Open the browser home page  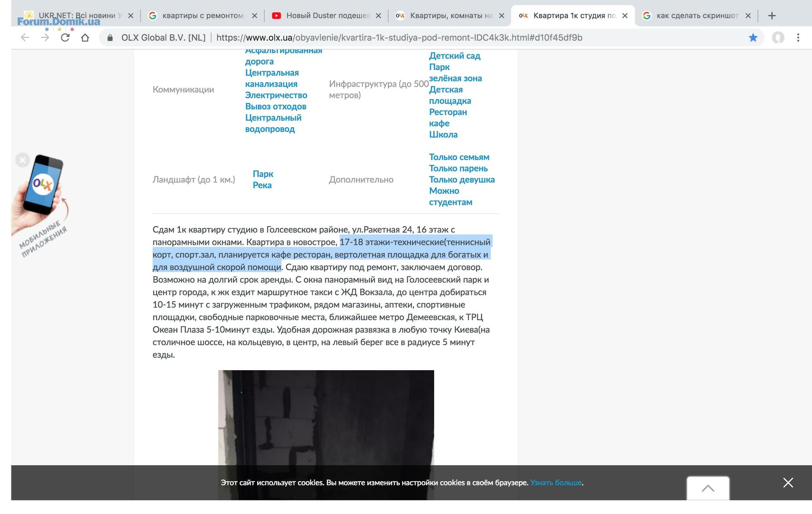tap(85, 38)
